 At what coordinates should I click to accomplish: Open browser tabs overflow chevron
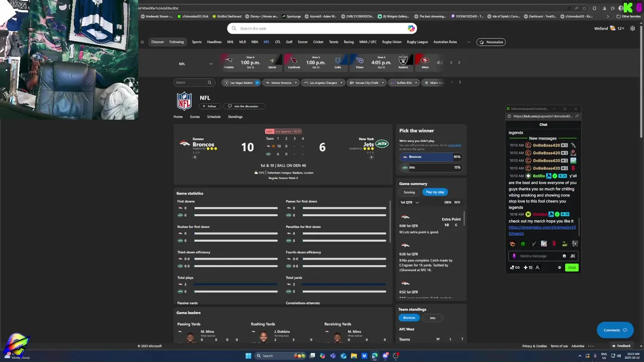tap(608, 16)
